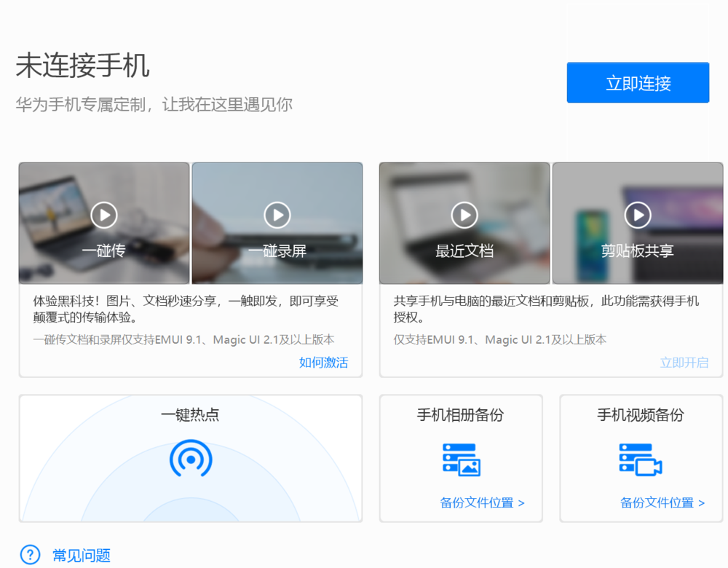Play the 一碰录屏 video

point(277,215)
